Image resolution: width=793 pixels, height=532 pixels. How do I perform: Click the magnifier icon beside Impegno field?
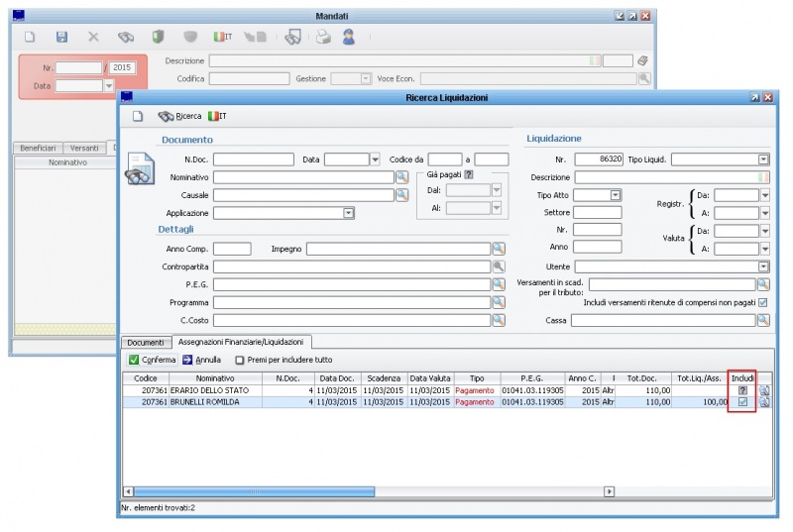click(x=499, y=249)
